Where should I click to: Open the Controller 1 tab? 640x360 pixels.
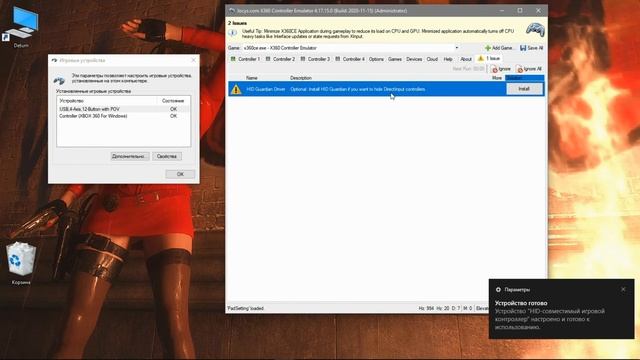[x=245, y=59]
